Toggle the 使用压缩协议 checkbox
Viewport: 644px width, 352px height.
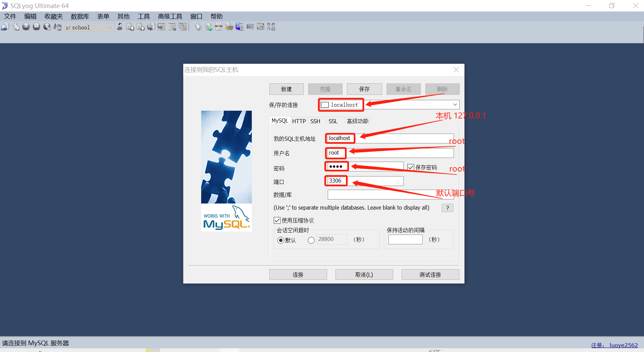pos(277,220)
